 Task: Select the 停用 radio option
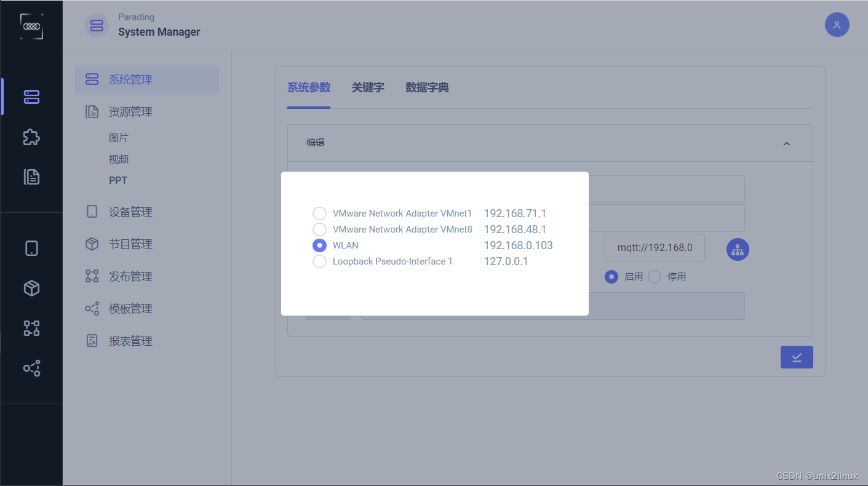click(655, 277)
